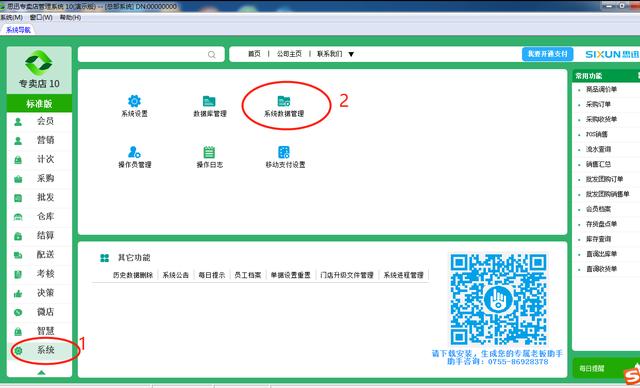The width and height of the screenshot is (640, 388).
Task: Open 直调收货单 in 常用功能
Action: [602, 269]
